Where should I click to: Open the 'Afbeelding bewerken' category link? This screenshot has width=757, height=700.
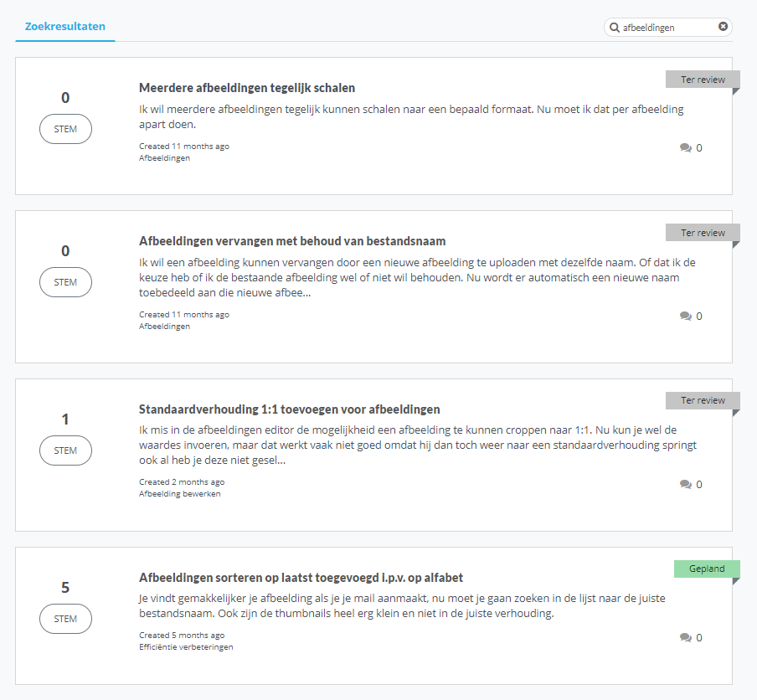(179, 494)
